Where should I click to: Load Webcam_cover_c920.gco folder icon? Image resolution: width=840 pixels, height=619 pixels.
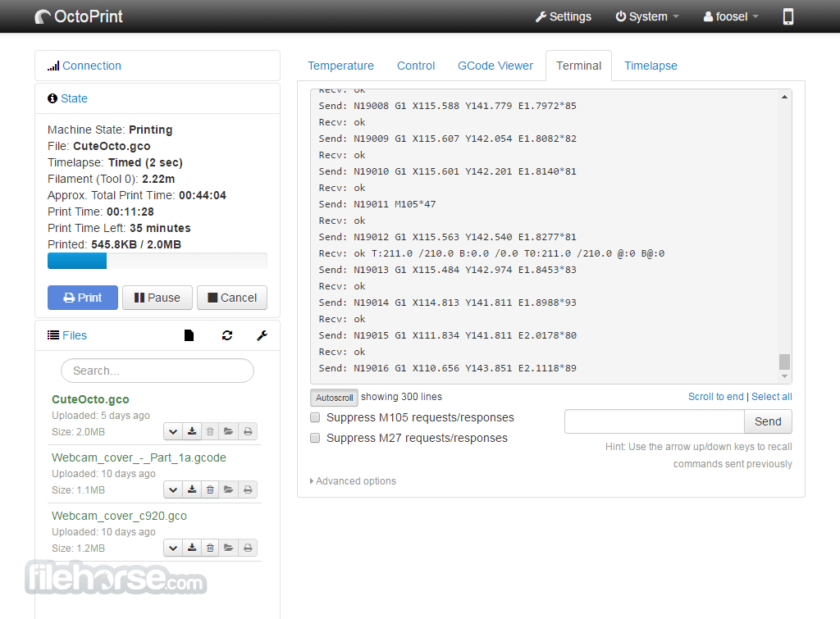229,548
